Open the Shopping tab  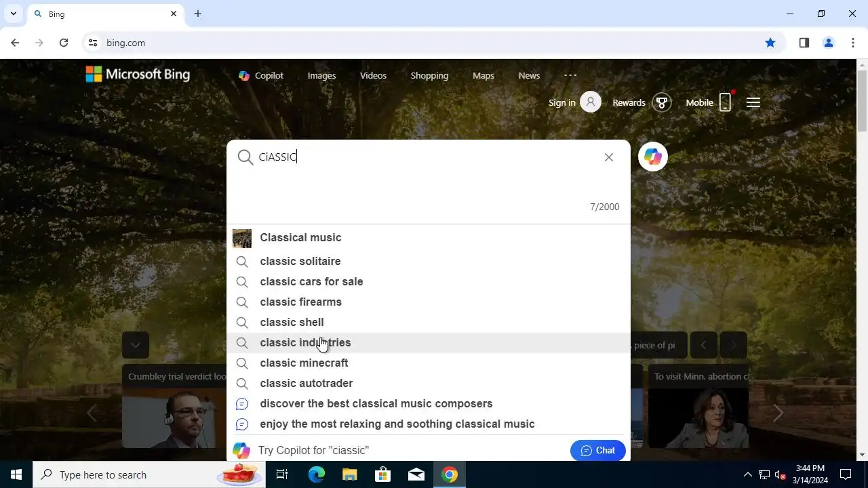[x=429, y=75]
